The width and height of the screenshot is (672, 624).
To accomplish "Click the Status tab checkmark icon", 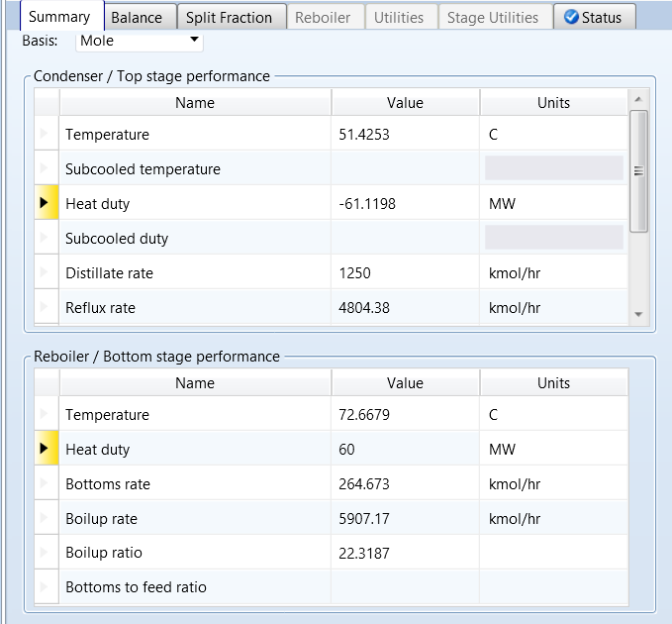I will click(571, 17).
